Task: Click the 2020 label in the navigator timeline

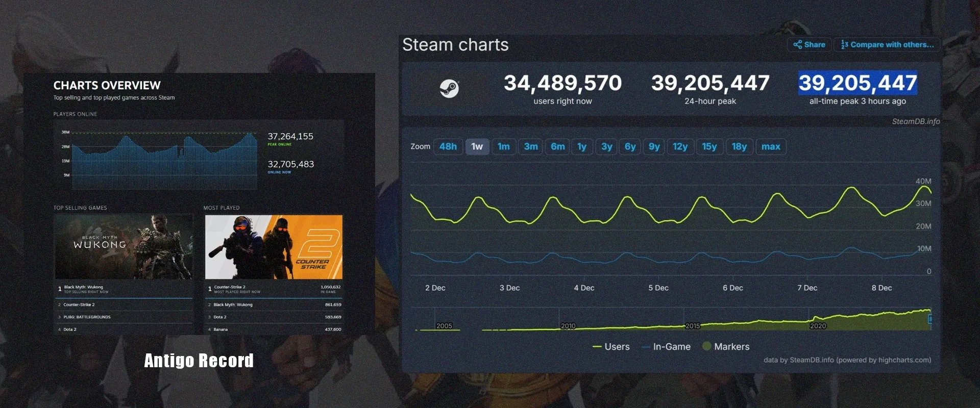Action: click(818, 326)
